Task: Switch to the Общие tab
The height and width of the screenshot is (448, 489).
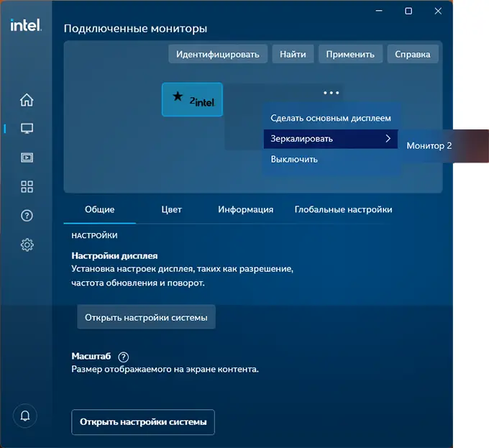Action: tap(99, 209)
